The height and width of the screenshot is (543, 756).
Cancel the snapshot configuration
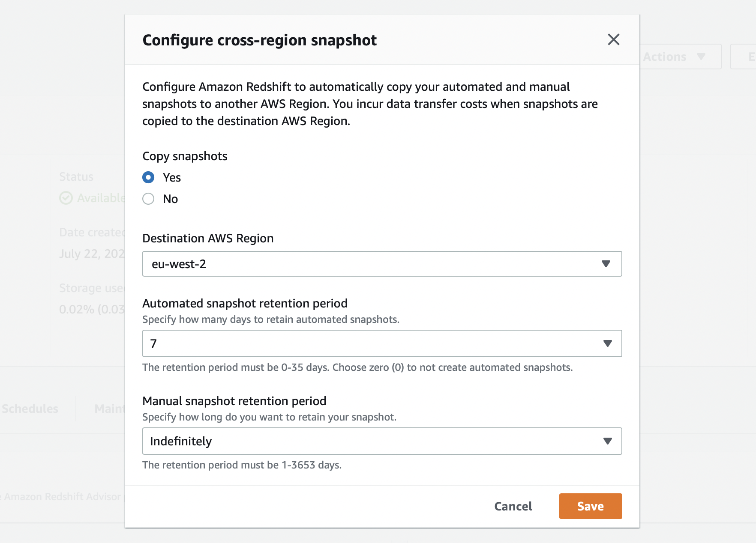click(513, 506)
